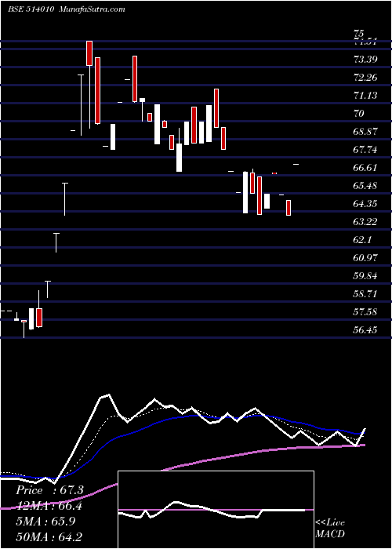Click the tallest red candle near 75

pyautogui.click(x=89, y=53)
